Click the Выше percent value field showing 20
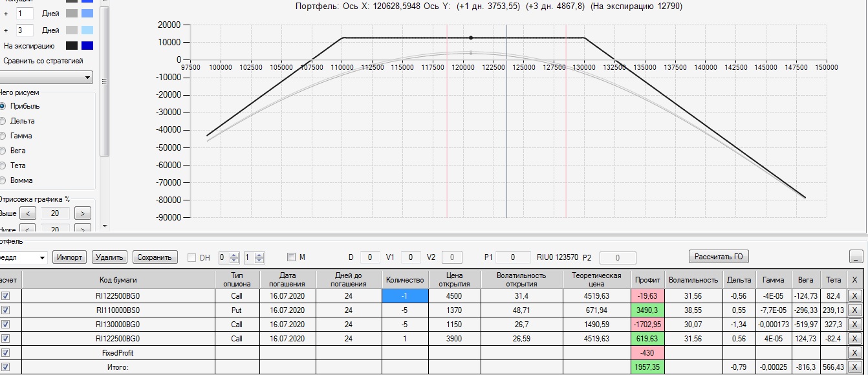Viewport: 868px width, 375px height. pyautogui.click(x=56, y=213)
